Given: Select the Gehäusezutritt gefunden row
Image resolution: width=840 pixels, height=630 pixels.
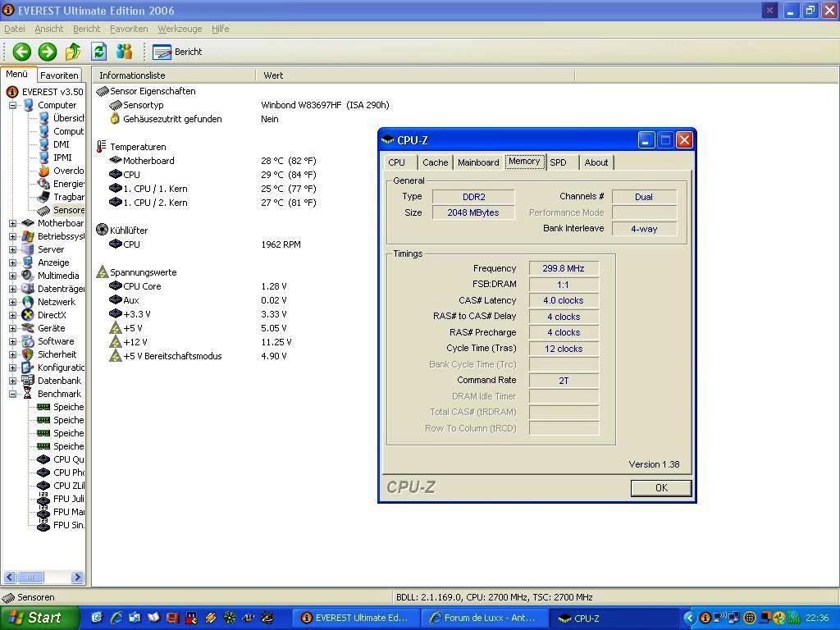Looking at the screenshot, I should click(172, 119).
